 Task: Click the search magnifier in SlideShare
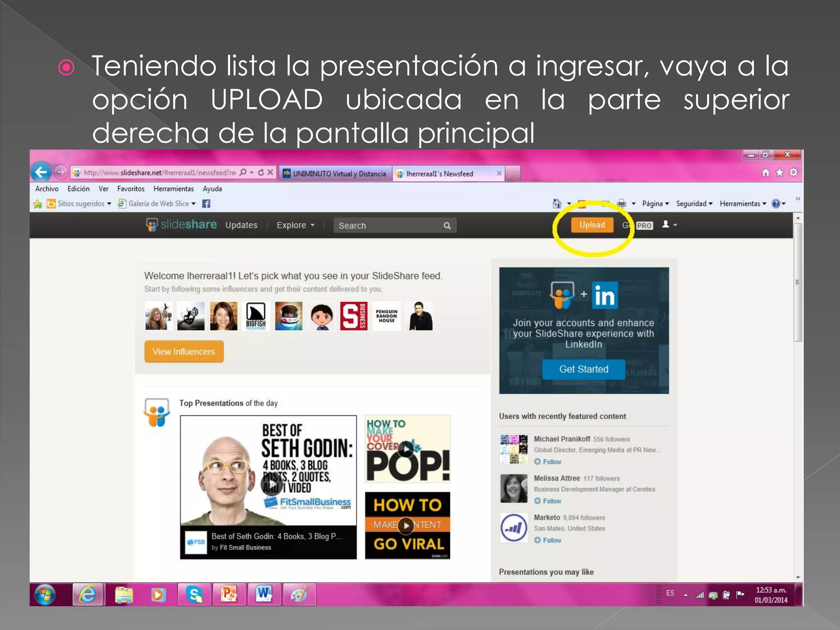point(447,226)
